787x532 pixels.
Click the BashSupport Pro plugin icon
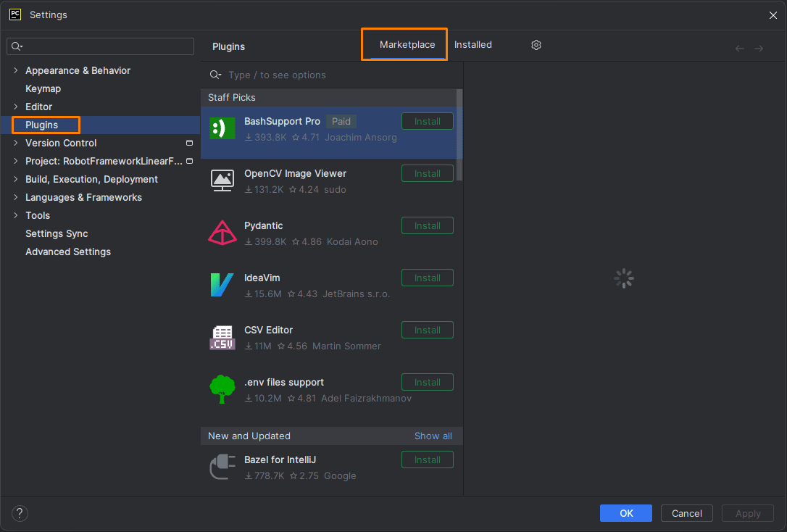point(222,128)
